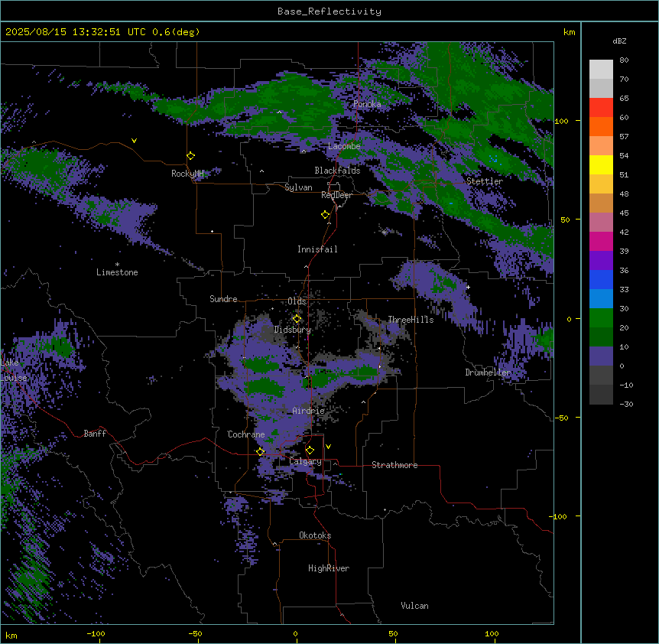Click the Stettler city label
This screenshot has width=659, height=644.
click(484, 181)
